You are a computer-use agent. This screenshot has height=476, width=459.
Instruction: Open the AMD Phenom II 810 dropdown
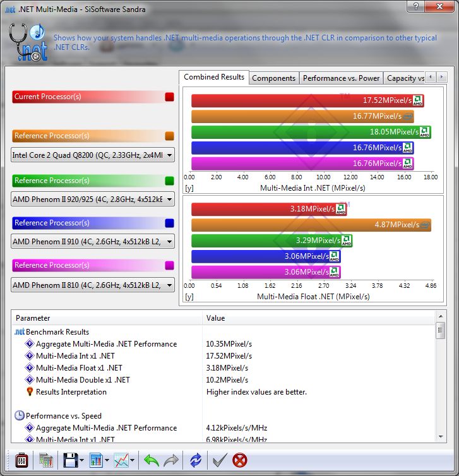coord(93,285)
